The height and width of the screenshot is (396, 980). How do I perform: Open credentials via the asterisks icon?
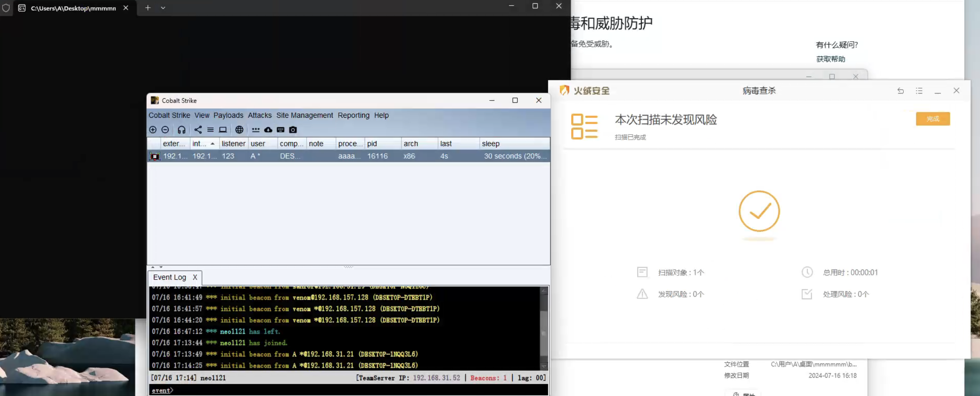[256, 130]
